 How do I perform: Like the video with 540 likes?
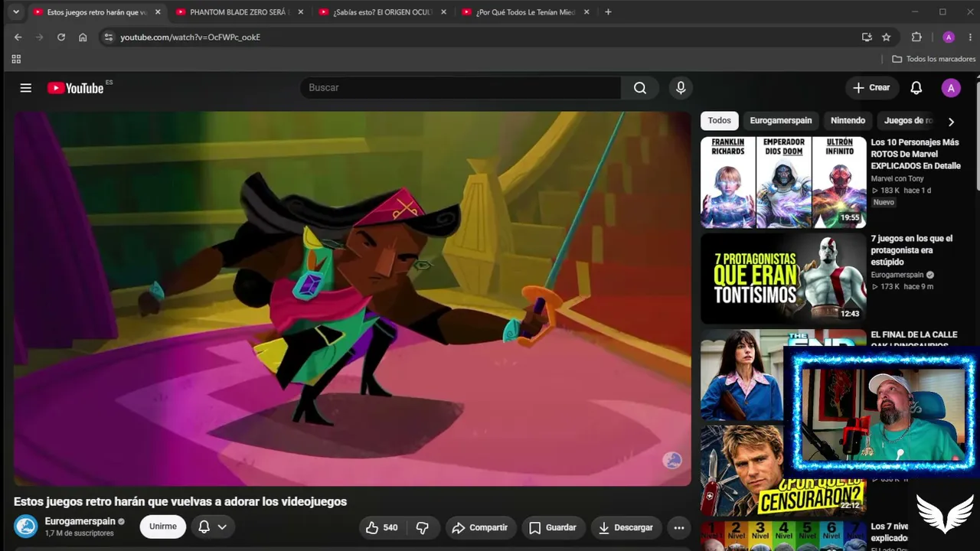[x=382, y=527]
